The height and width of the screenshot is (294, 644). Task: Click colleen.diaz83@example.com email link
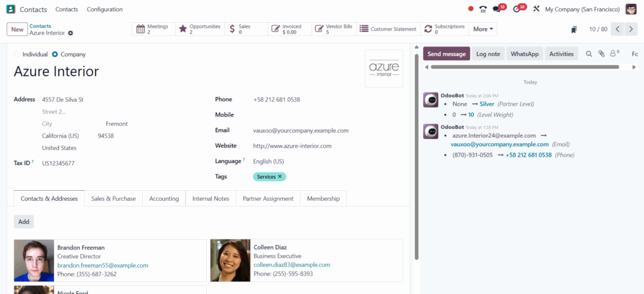click(292, 265)
